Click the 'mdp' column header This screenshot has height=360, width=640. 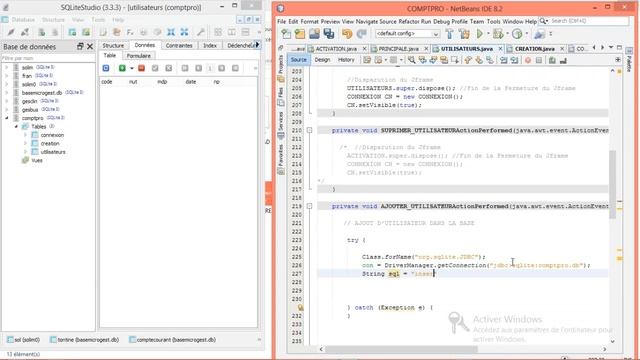point(162,82)
